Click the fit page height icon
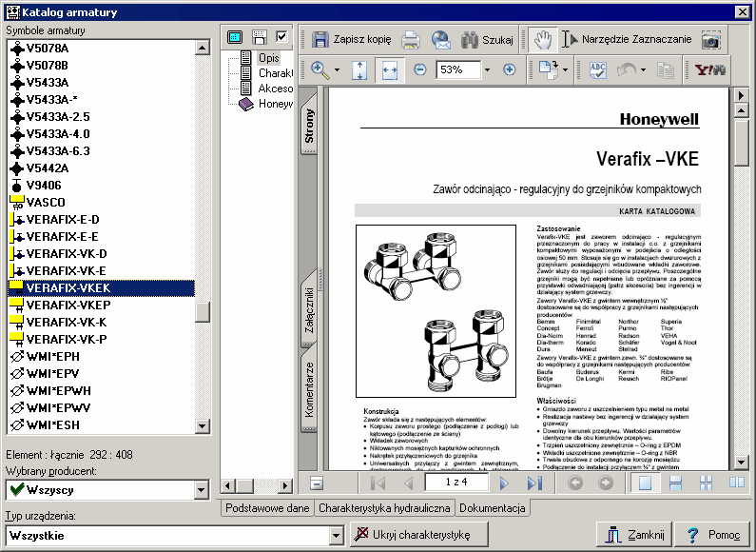Screen dimensions: 756x552 tap(359, 70)
